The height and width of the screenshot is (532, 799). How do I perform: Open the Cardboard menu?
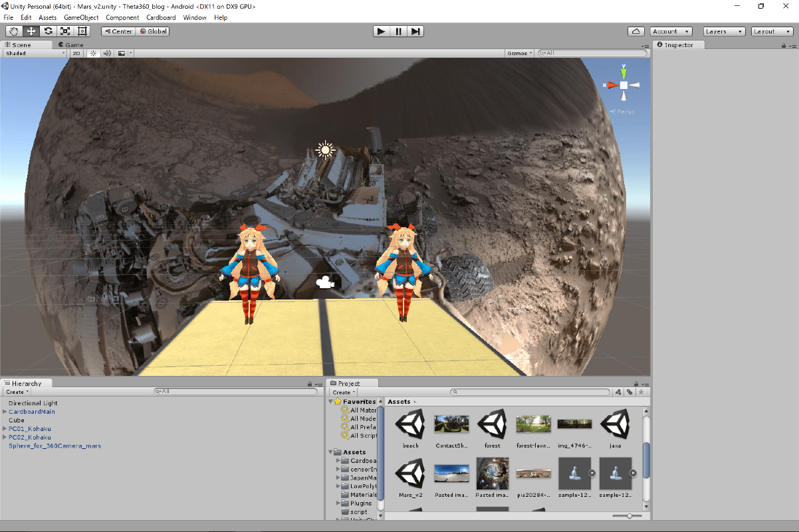161,17
